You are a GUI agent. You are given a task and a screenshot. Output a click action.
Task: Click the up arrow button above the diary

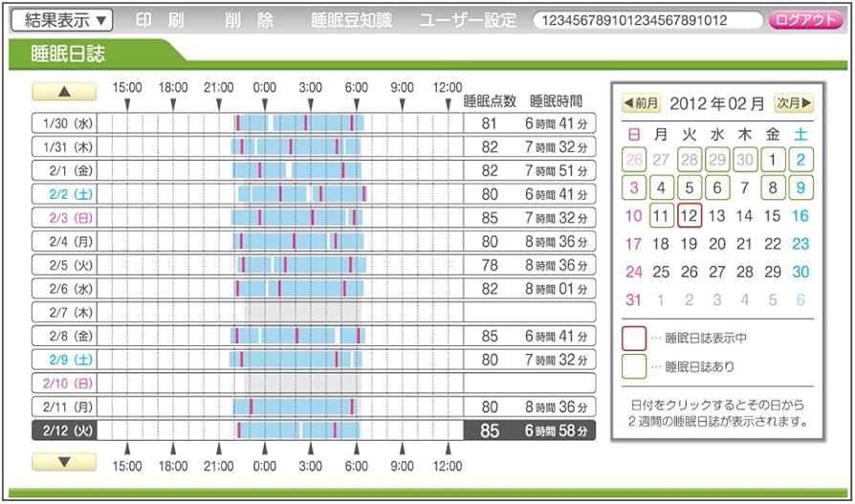[64, 92]
